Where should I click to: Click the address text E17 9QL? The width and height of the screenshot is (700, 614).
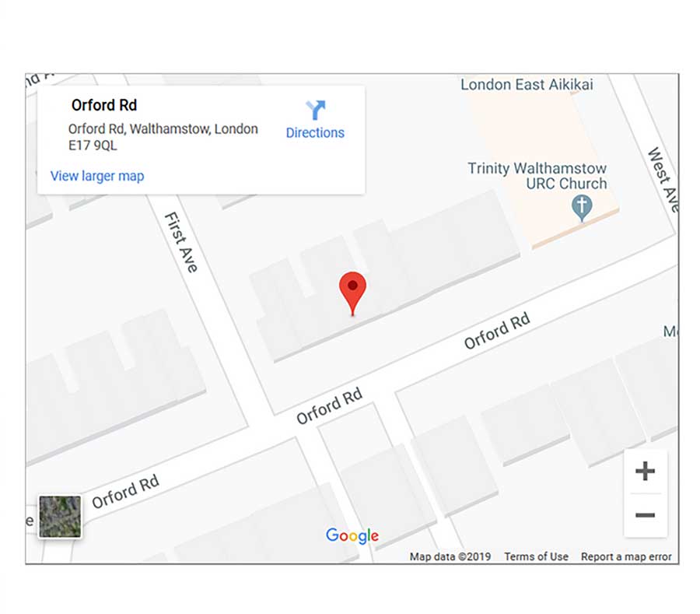click(93, 146)
